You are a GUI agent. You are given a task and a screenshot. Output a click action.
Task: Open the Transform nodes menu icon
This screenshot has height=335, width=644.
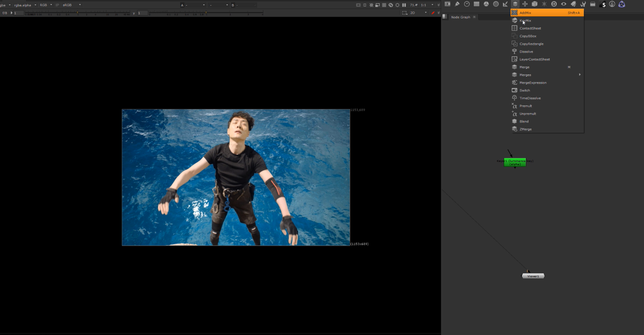point(525,4)
